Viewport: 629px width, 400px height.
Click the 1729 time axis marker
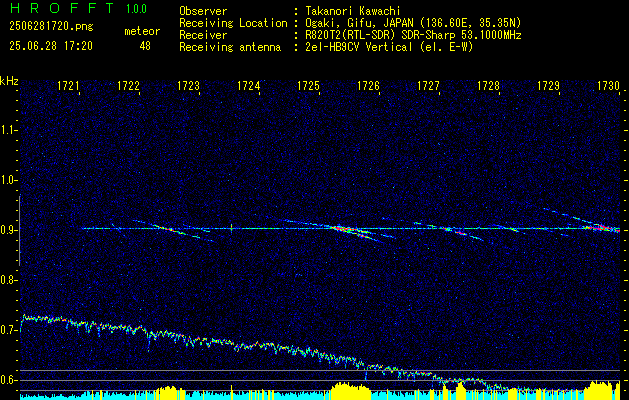(548, 85)
